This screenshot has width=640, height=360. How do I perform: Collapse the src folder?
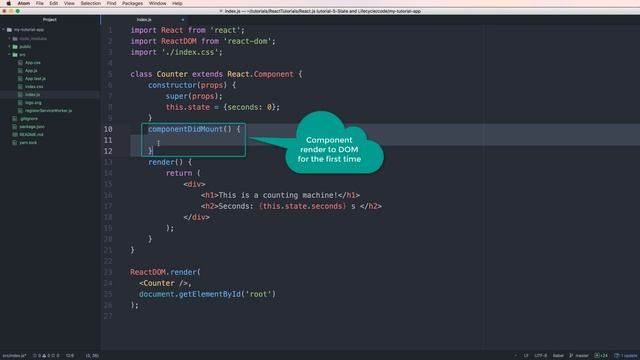pyautogui.click(x=9, y=54)
